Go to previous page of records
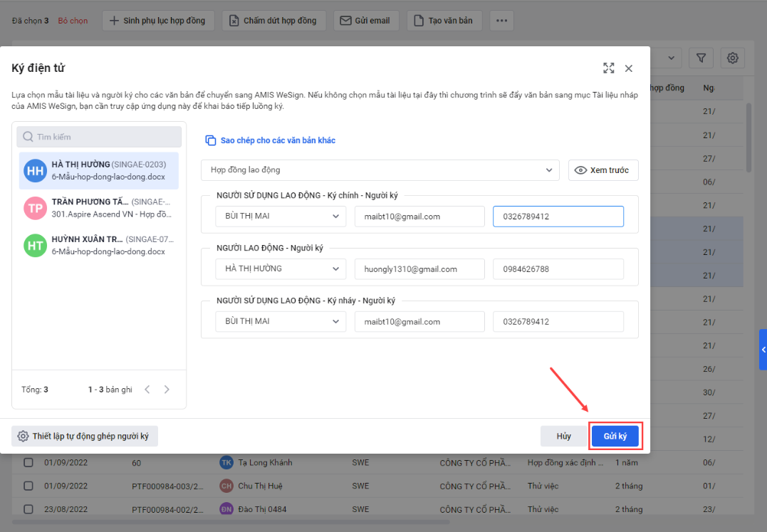This screenshot has height=532, width=767. 147,390
